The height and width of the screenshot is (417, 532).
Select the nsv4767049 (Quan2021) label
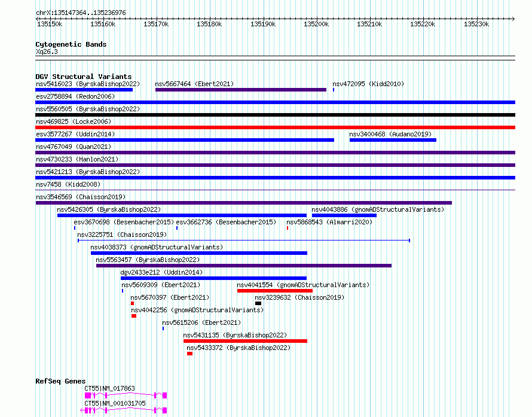tap(74, 147)
